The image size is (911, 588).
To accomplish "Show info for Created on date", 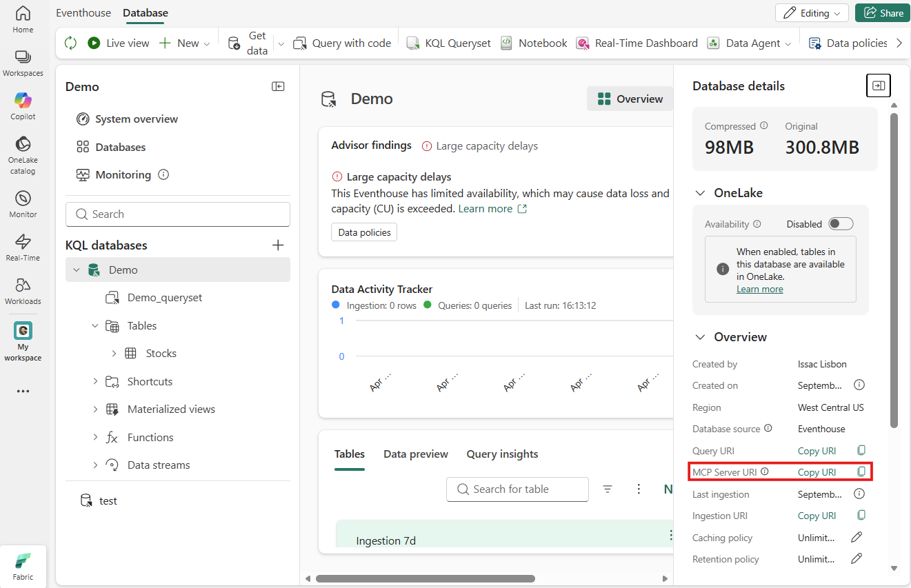I will click(859, 385).
